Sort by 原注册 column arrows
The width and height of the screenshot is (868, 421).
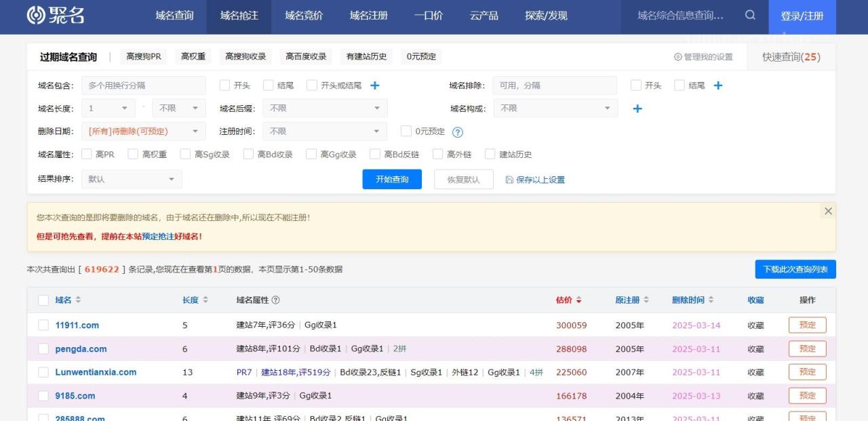click(646, 300)
